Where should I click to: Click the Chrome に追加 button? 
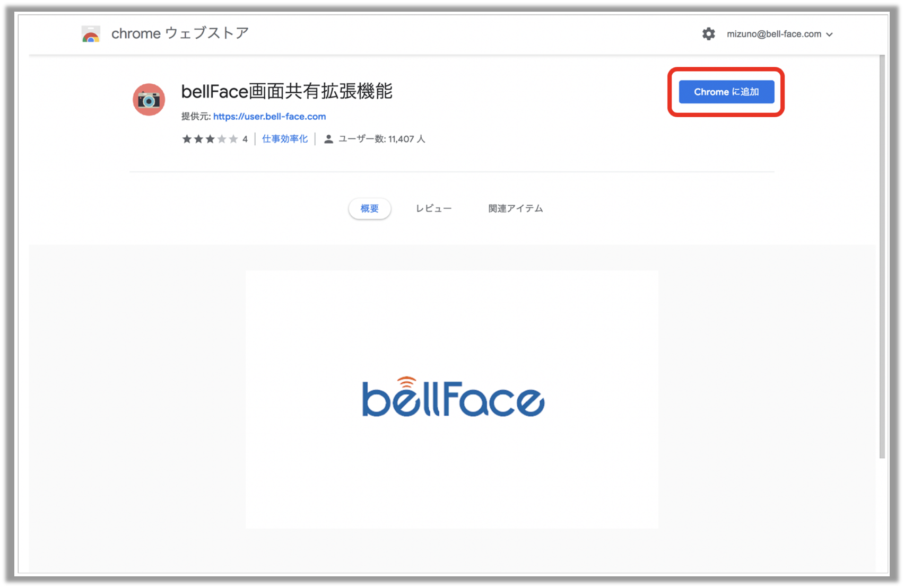(726, 92)
